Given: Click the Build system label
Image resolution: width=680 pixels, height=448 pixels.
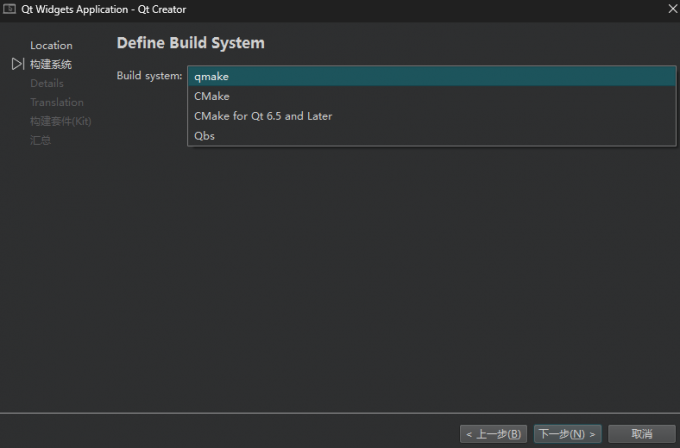Looking at the screenshot, I should click(149, 76).
